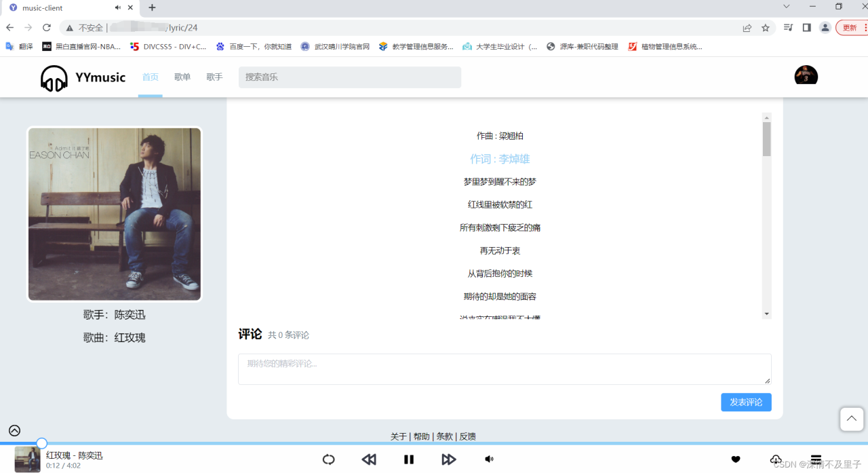This screenshot has height=473, width=868.
Task: Open the 帮助 footer link
Action: [x=422, y=436]
